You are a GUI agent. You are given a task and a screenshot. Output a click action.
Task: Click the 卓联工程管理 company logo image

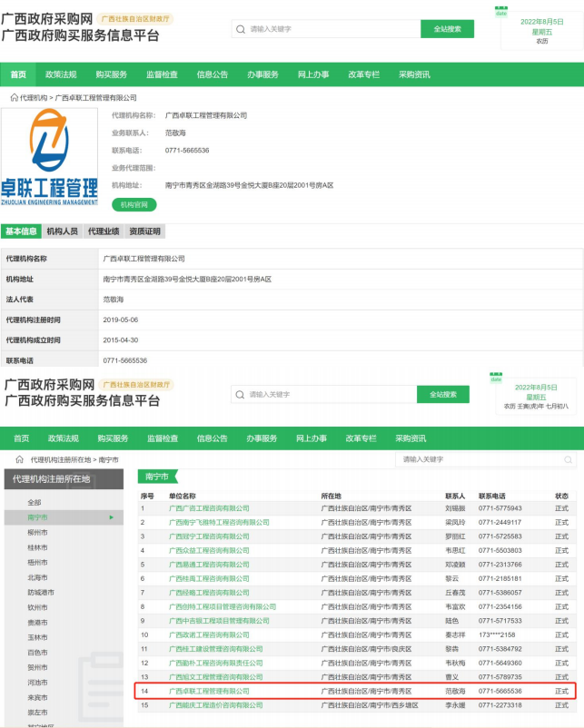(x=49, y=157)
